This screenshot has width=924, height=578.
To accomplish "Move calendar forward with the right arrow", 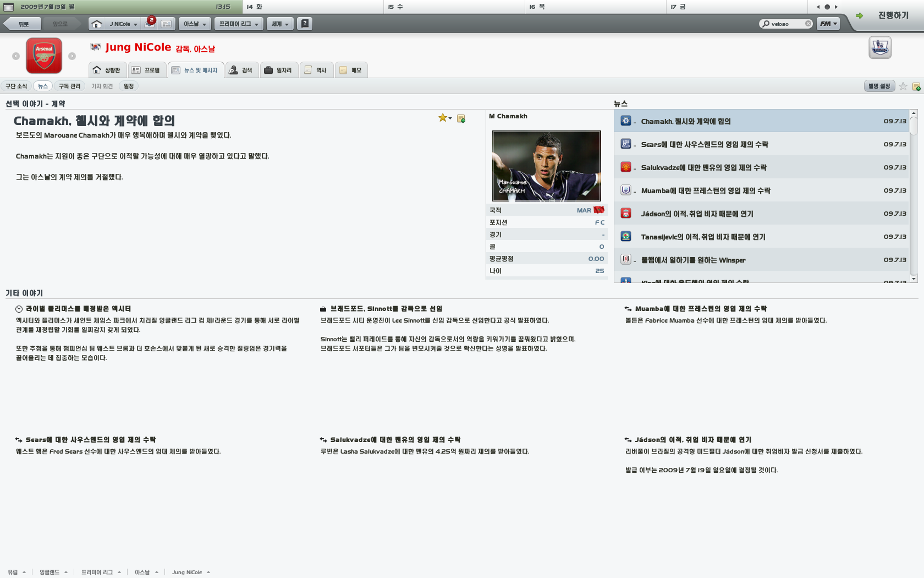I will coord(836,7).
